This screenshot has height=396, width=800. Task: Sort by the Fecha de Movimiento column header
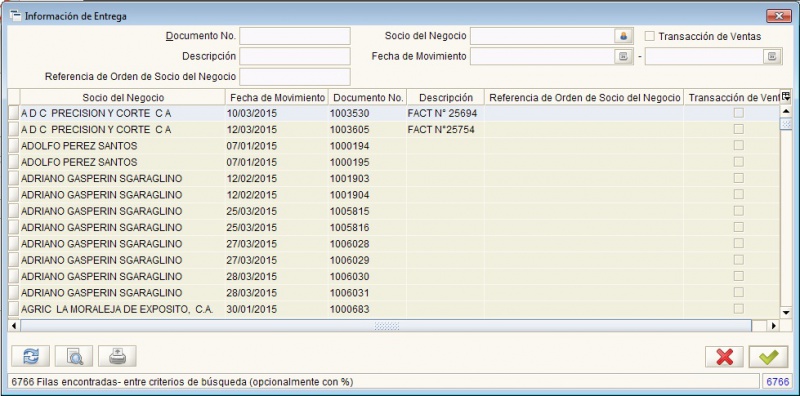[277, 97]
